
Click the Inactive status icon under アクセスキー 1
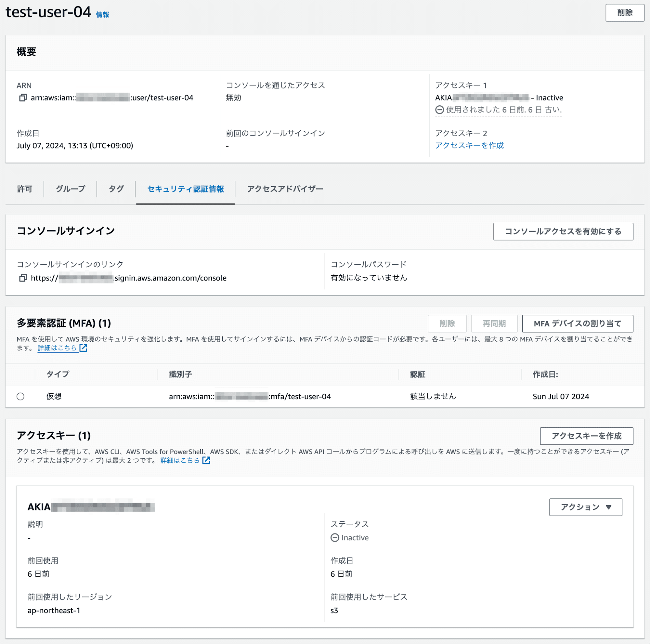pos(439,110)
